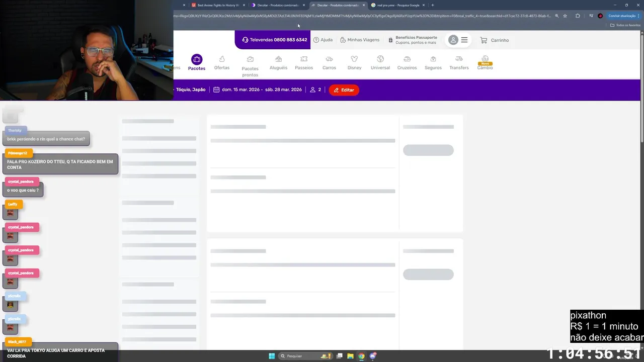The width and height of the screenshot is (644, 362).
Task: Close the active Decolar tab
Action: point(364,5)
